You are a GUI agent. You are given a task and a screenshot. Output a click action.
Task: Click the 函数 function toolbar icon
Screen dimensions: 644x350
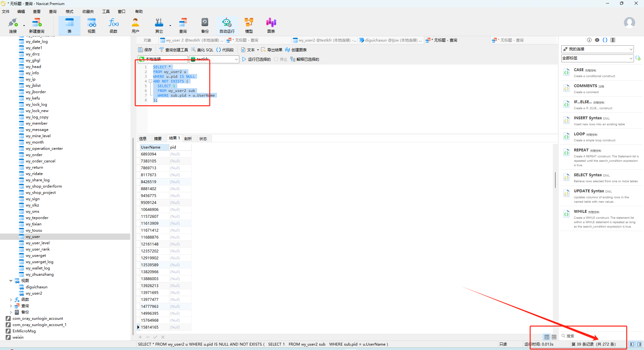coord(114,25)
